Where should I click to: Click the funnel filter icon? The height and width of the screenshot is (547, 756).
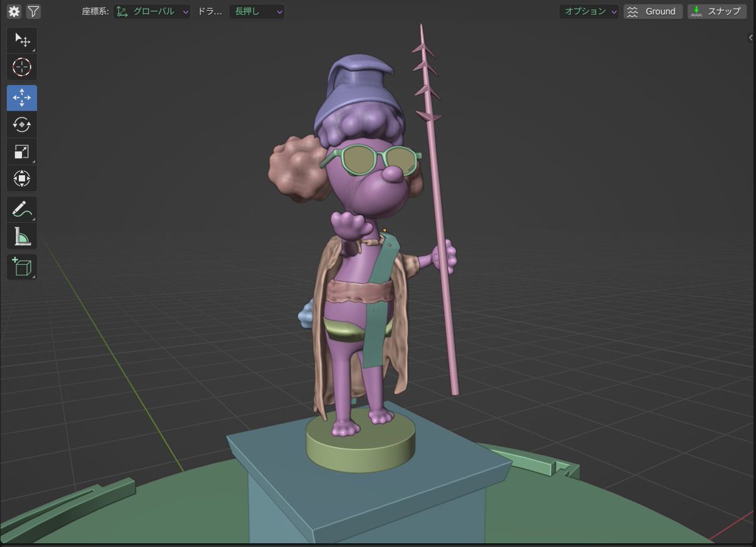pyautogui.click(x=33, y=11)
